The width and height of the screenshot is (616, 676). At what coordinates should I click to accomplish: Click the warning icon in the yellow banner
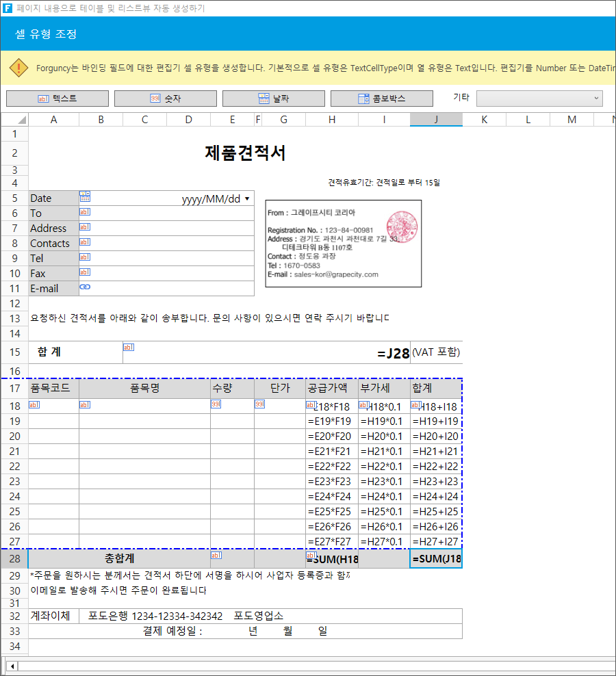click(x=18, y=68)
